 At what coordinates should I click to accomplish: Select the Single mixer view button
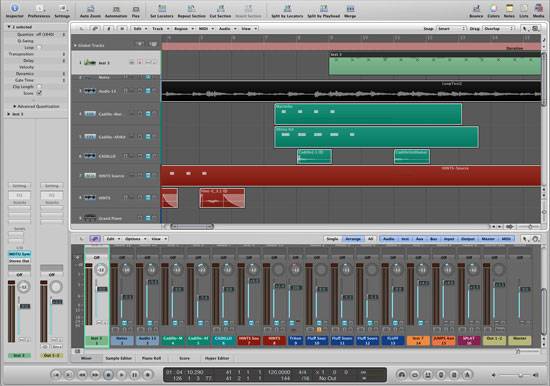[x=332, y=239]
